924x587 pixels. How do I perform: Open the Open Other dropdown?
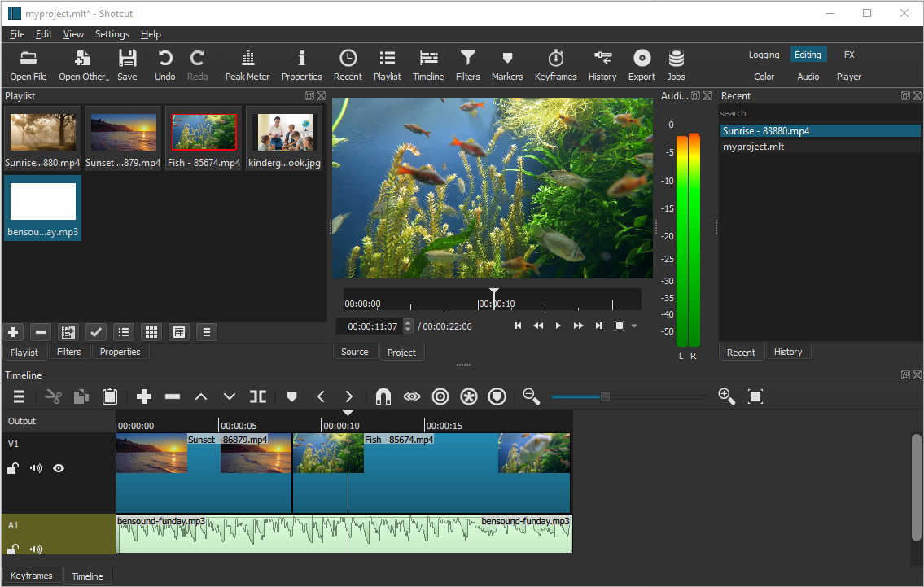tap(83, 65)
